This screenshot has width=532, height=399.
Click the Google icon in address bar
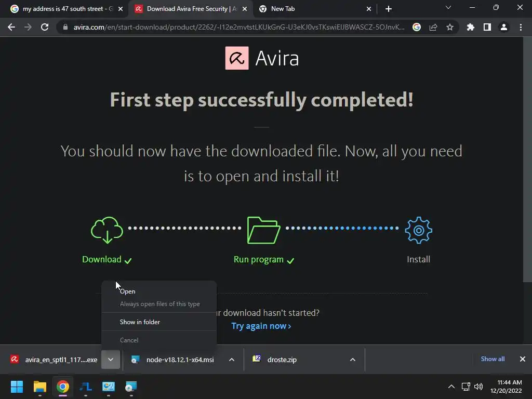click(x=417, y=27)
